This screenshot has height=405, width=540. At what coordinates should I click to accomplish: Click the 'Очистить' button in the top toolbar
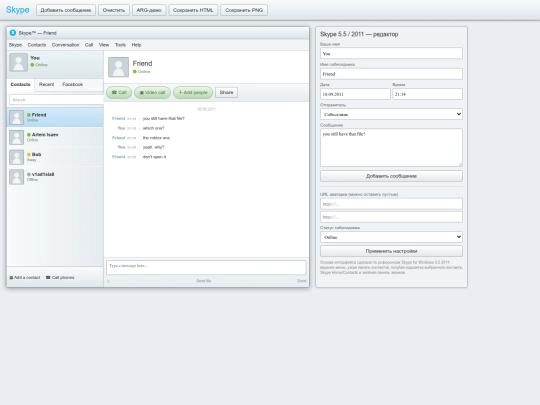pyautogui.click(x=114, y=10)
